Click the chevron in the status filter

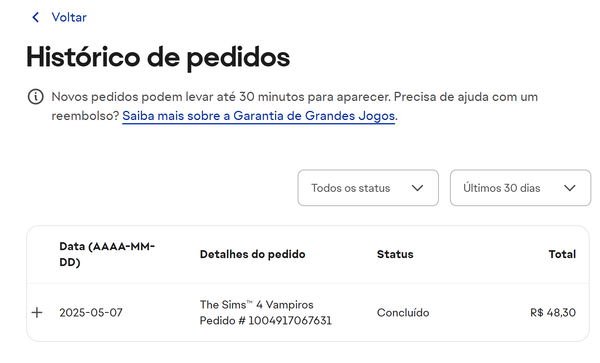pyautogui.click(x=417, y=188)
